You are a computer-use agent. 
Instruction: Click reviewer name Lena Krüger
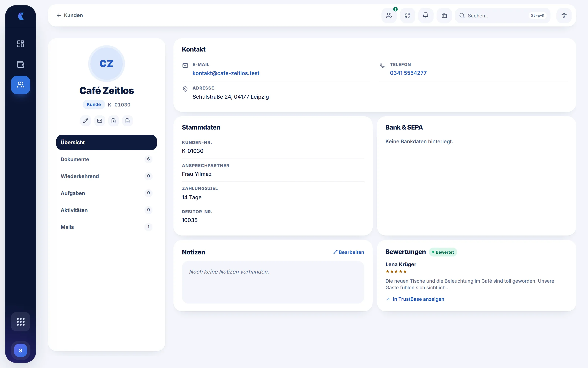click(401, 264)
